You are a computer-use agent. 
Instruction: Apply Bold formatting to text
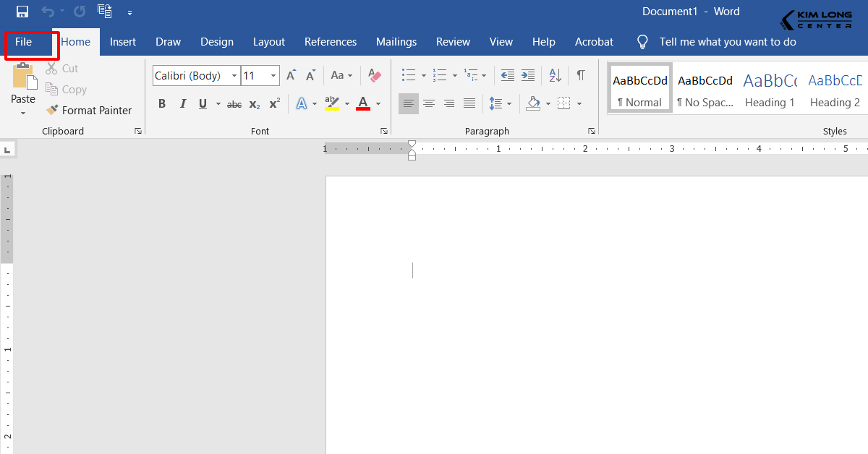(162, 103)
